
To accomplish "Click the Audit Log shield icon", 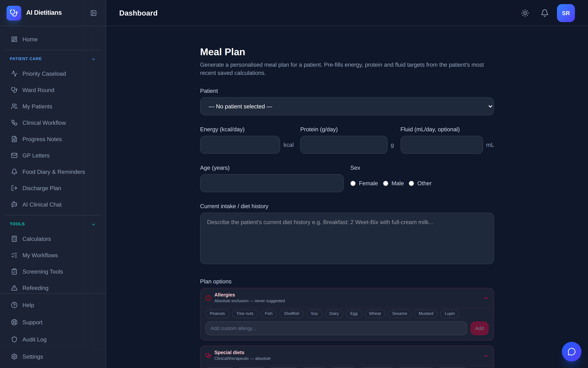I will pos(14,339).
